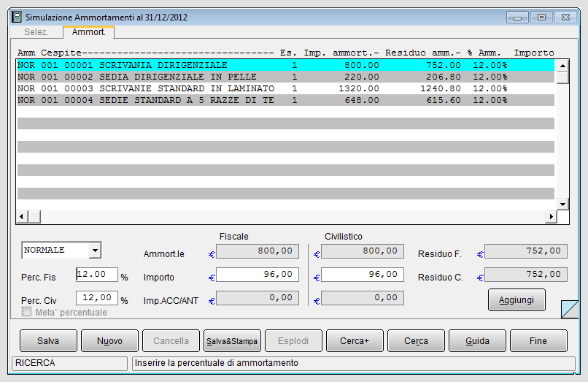Screen dimensions: 588x382
Task: Click the euro icon beside Residuo F.
Action: (x=480, y=254)
